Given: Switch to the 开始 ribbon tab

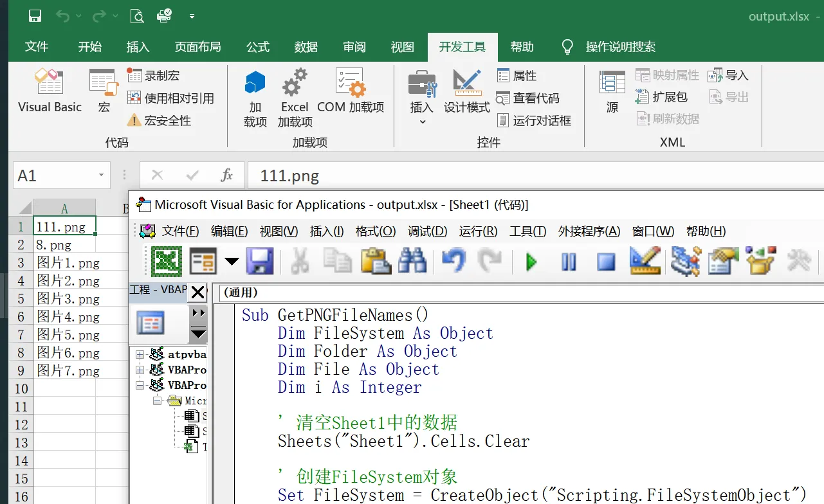Looking at the screenshot, I should pyautogui.click(x=90, y=47).
